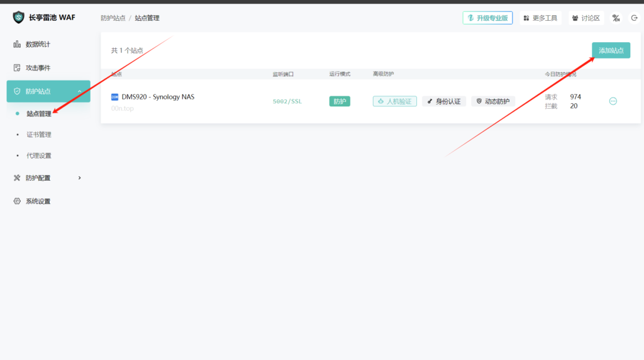Click the 系统设置 gear icon
The height and width of the screenshot is (360, 644).
17,201
